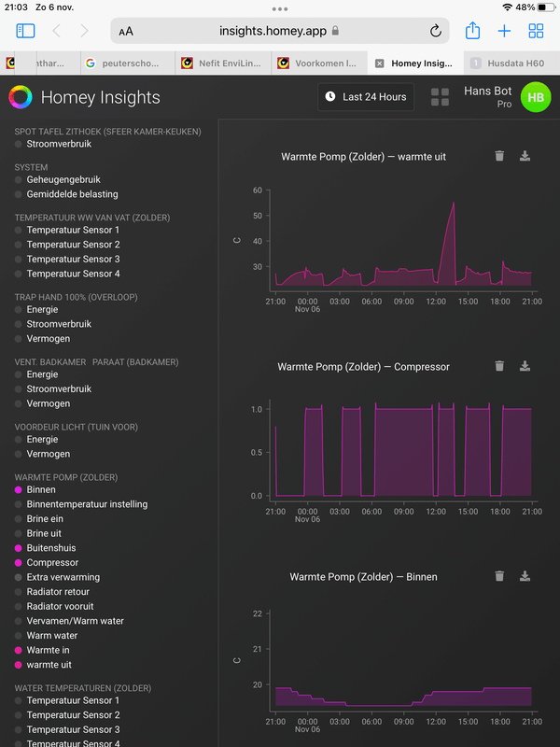The height and width of the screenshot is (747, 560).
Task: Open the Last 24 Hours time range selector
Action: pos(365,97)
